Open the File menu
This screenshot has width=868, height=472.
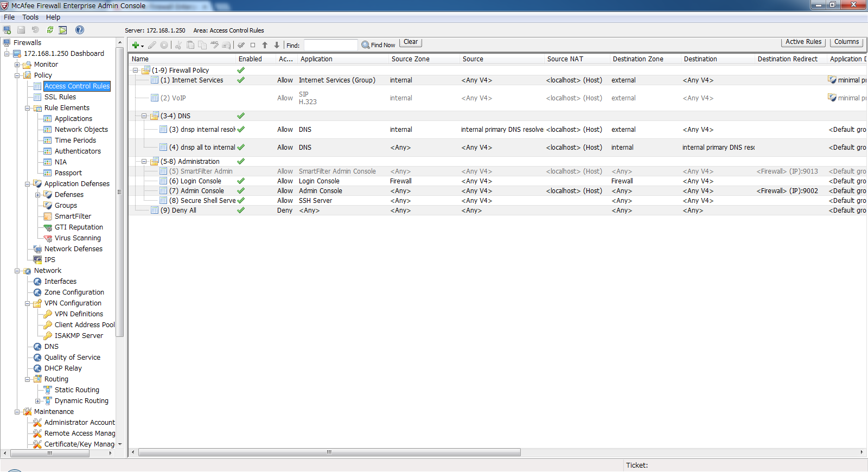click(x=9, y=17)
